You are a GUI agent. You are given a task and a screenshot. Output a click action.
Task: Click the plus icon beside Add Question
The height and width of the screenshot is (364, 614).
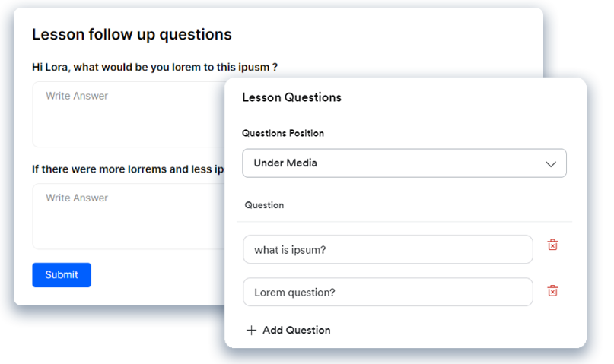[251, 331]
